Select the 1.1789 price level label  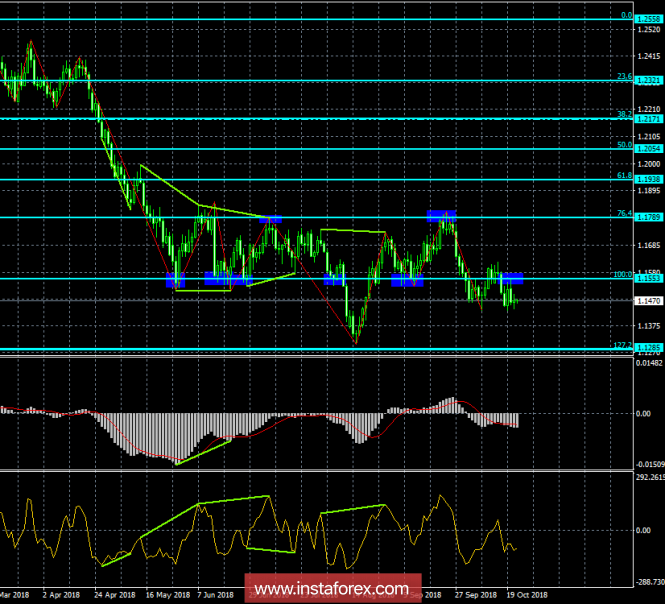[x=648, y=217]
